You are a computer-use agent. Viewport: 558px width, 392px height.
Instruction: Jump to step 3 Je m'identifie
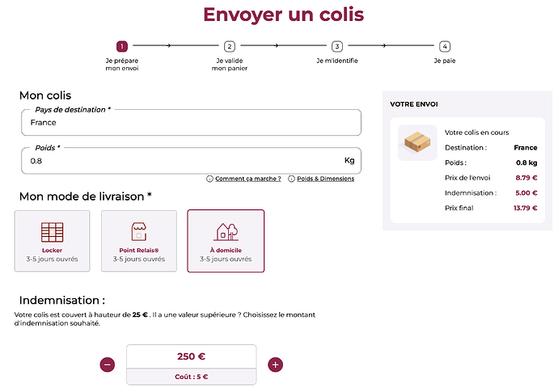337,47
